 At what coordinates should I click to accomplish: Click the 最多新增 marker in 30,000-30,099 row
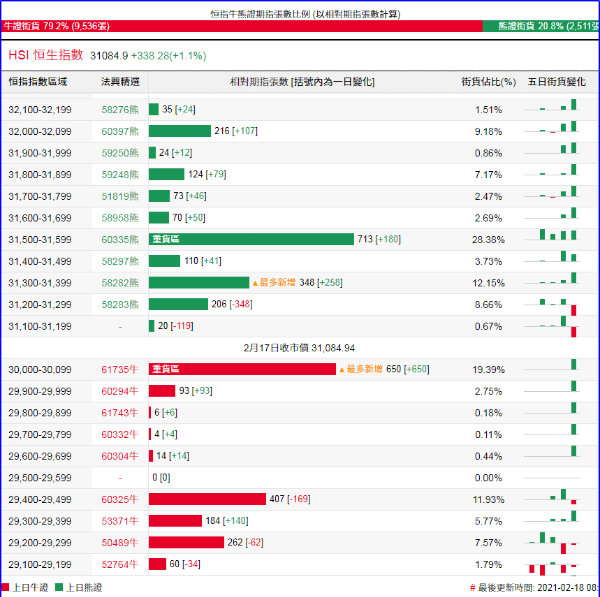(x=360, y=369)
